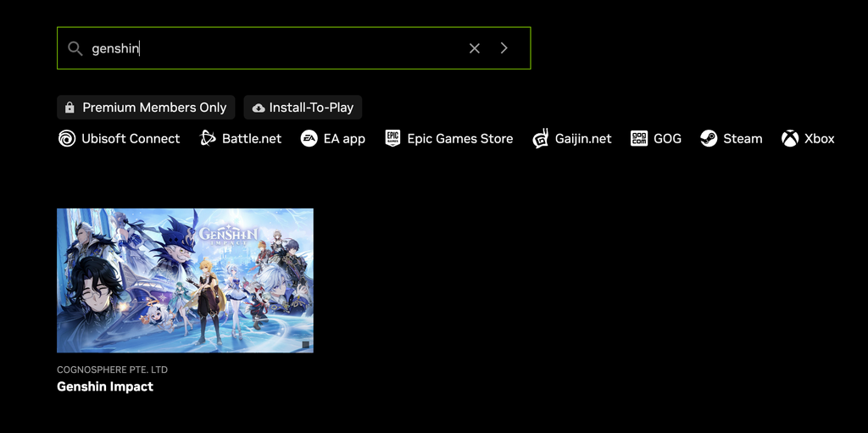Clear the search text with the X

pyautogui.click(x=475, y=48)
